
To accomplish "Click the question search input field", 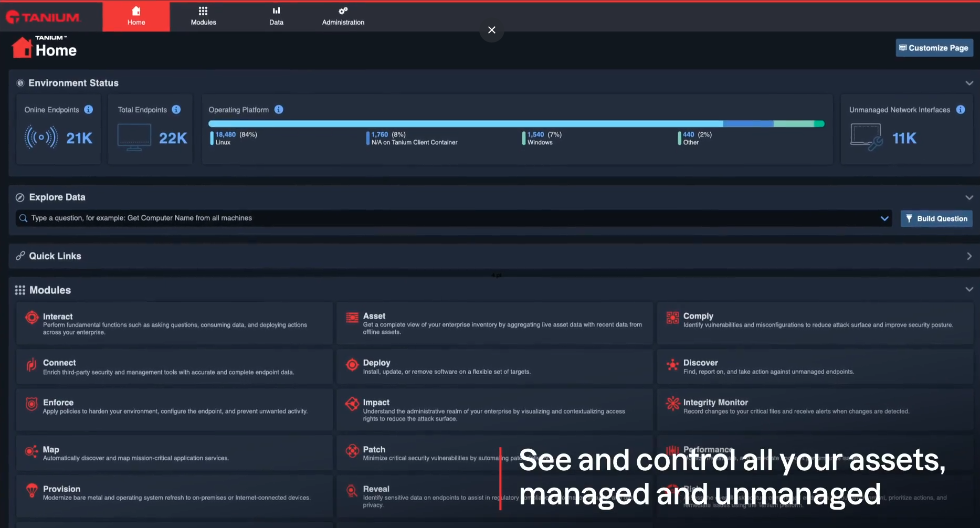I will [x=454, y=218].
